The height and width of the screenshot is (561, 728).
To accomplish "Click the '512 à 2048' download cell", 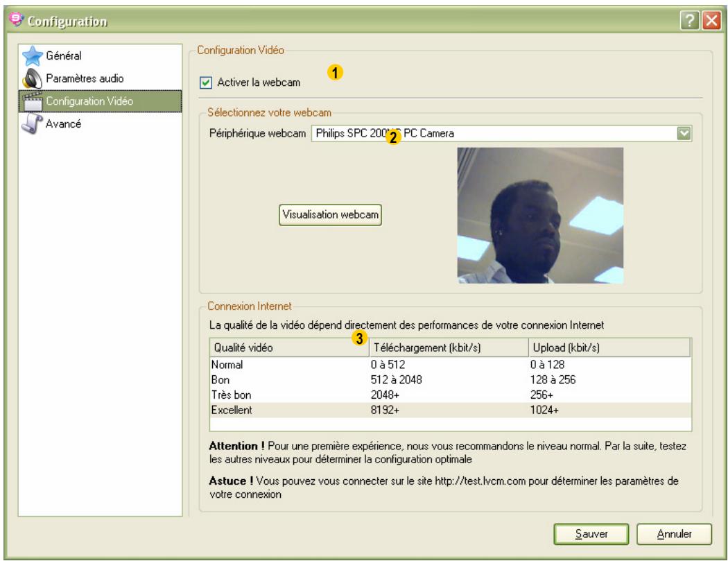I will (x=396, y=380).
